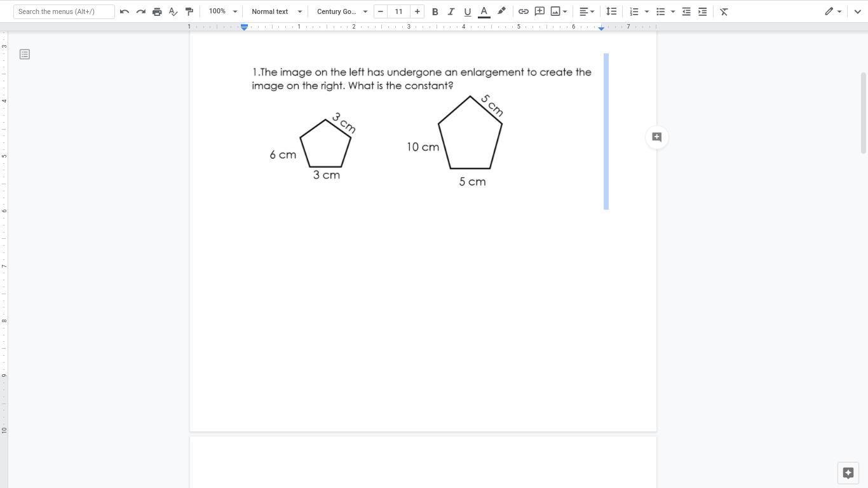Screen dimensions: 868x488
Task: Insert a link with the chain icon
Action: pos(523,11)
